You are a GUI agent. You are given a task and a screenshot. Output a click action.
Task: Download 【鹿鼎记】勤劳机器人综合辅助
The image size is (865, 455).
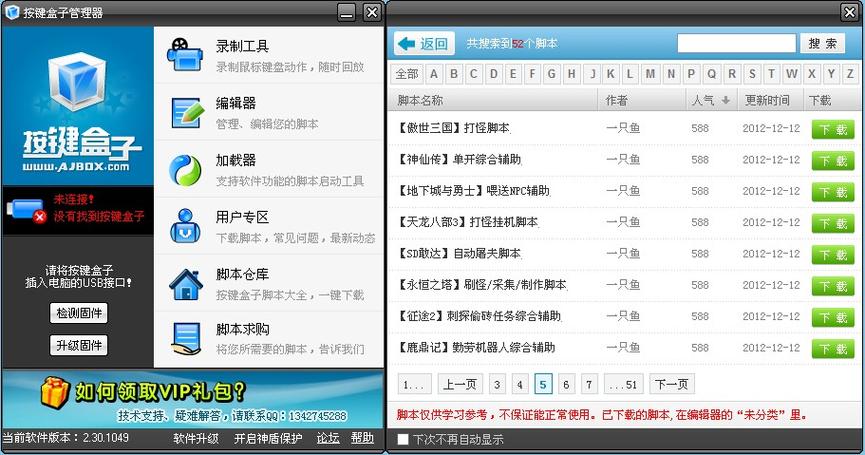click(x=832, y=349)
